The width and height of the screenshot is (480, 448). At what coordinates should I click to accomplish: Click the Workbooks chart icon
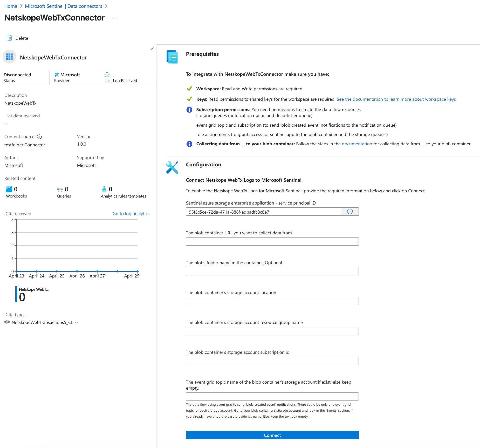[x=9, y=189]
